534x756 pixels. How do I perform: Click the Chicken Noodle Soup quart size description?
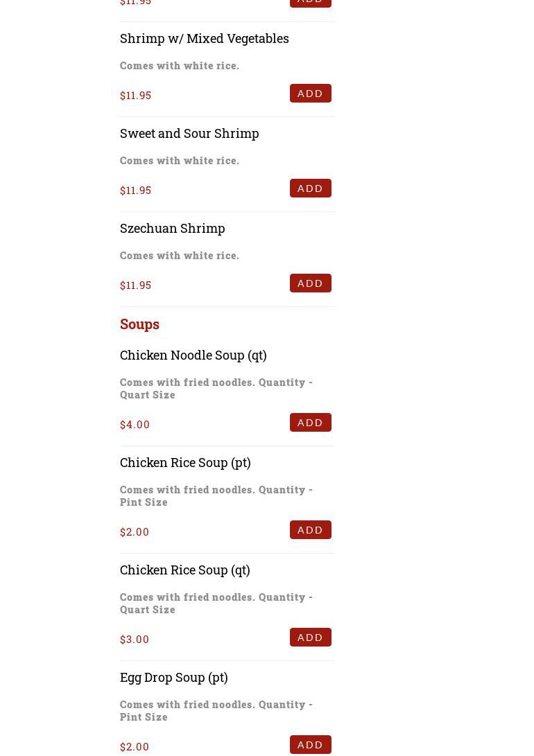[x=216, y=389]
